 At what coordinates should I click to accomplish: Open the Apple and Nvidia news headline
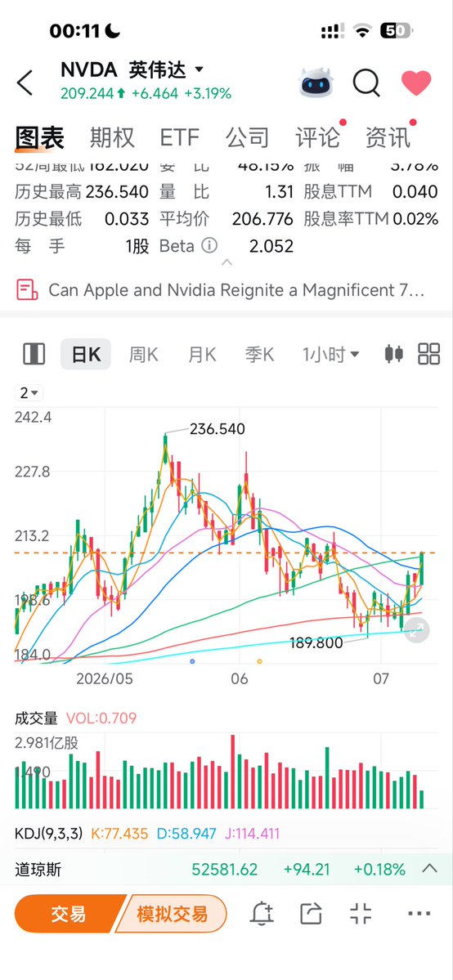(236, 290)
